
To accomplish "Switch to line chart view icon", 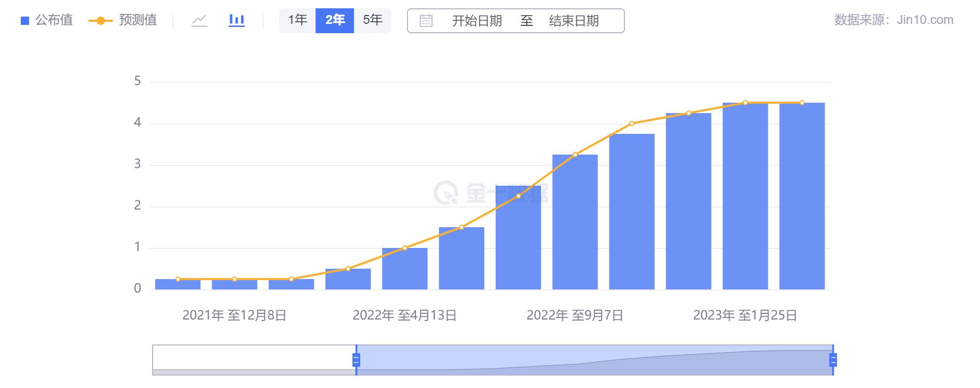I will (199, 21).
